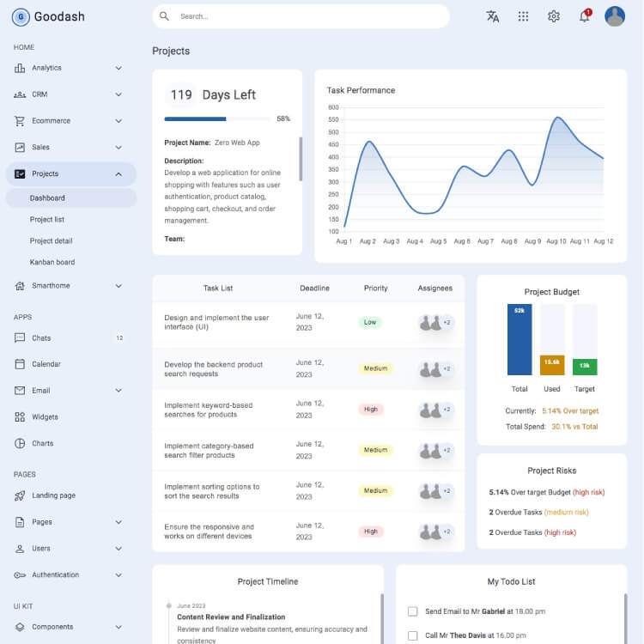Screen dimensions: 644x644
Task: Open the user profile avatar
Action: pos(615,16)
